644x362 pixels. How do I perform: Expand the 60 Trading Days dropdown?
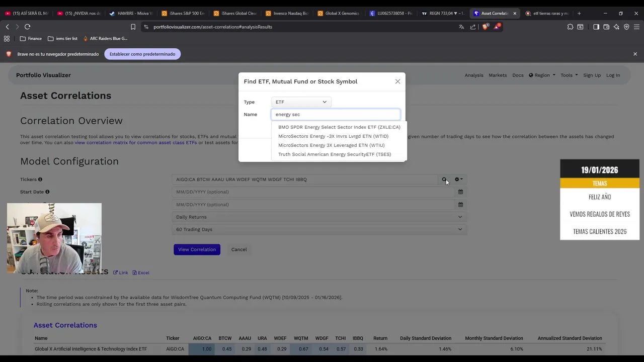[x=319, y=229]
